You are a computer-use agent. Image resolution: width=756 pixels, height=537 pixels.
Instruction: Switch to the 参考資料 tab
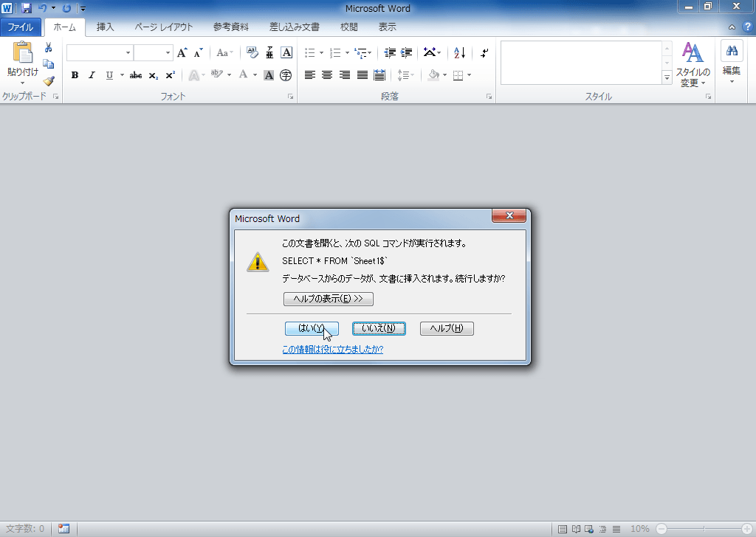pyautogui.click(x=231, y=27)
